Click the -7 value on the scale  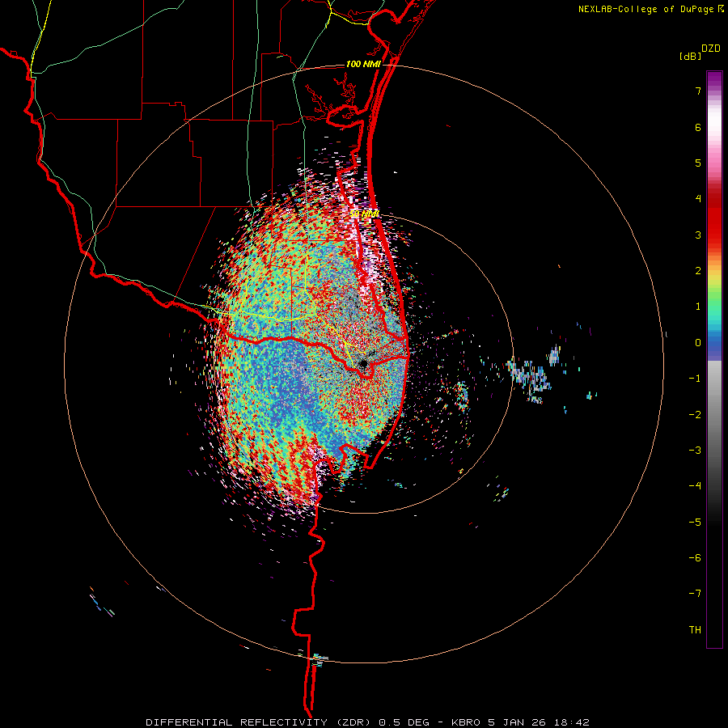695,594
